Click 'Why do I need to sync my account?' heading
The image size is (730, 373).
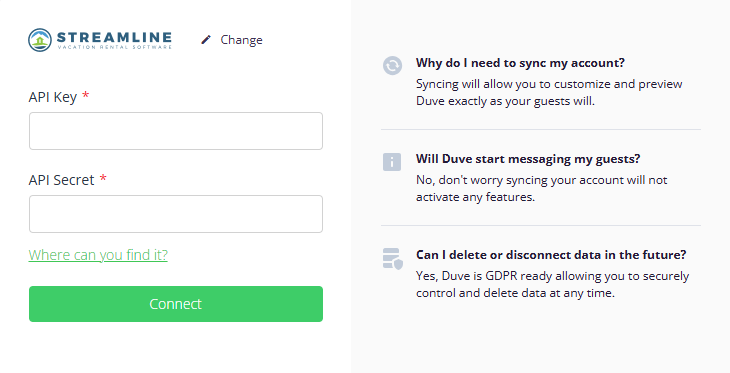pos(520,63)
